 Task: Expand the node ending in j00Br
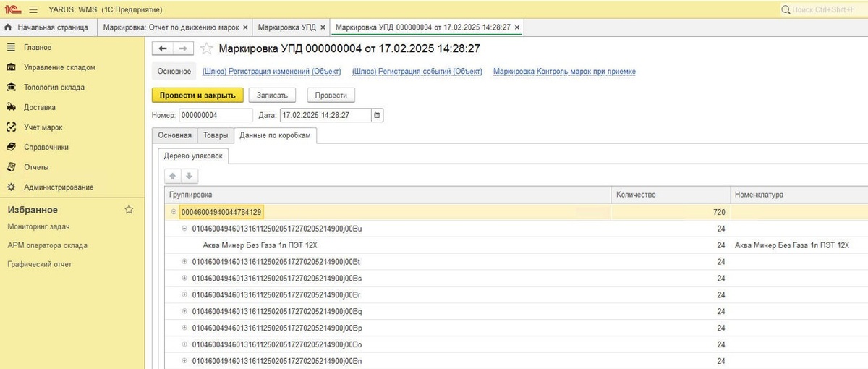[x=184, y=294]
